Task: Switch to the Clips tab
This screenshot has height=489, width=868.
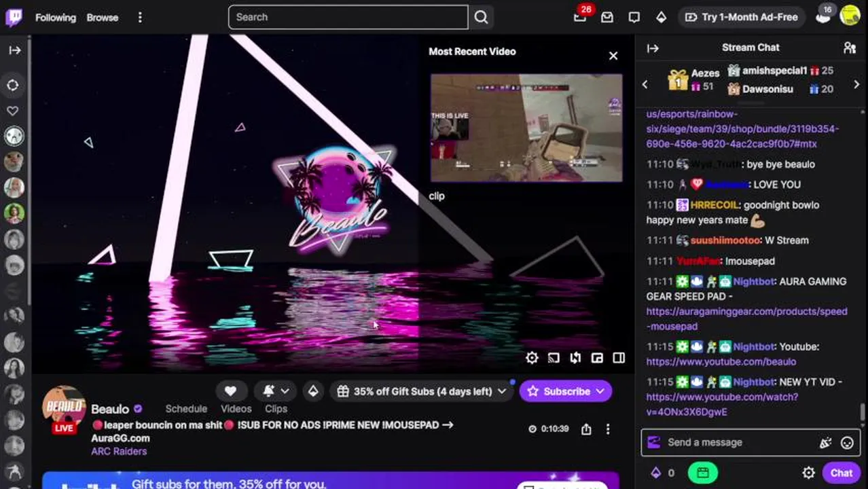Action: pyautogui.click(x=276, y=409)
